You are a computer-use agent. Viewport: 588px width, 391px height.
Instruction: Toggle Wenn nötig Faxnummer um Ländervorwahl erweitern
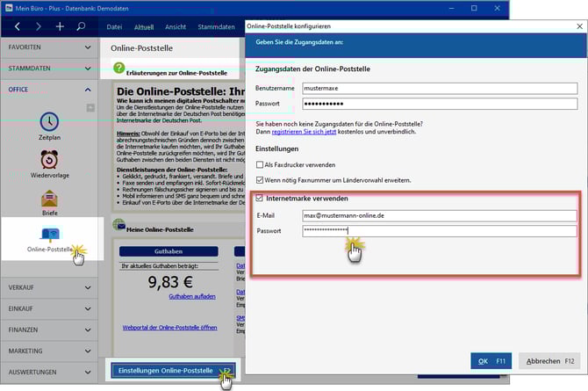260,180
